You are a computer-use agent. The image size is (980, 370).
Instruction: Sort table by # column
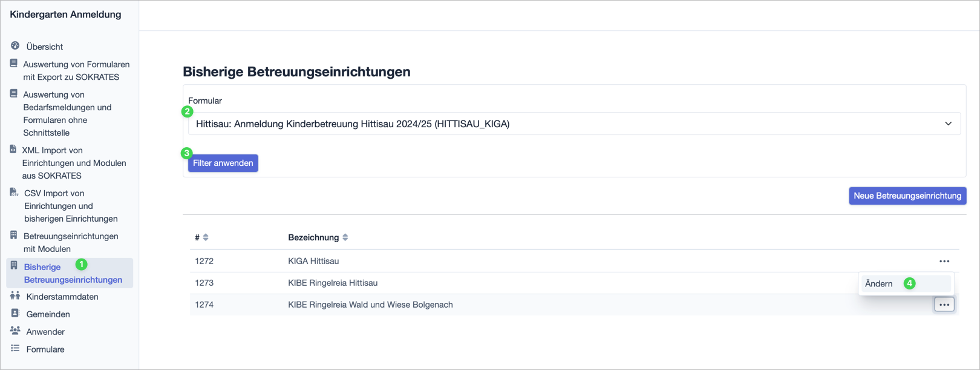206,237
